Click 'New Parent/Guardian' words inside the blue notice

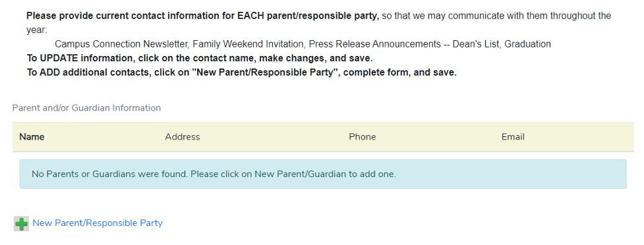pyautogui.click(x=301, y=174)
